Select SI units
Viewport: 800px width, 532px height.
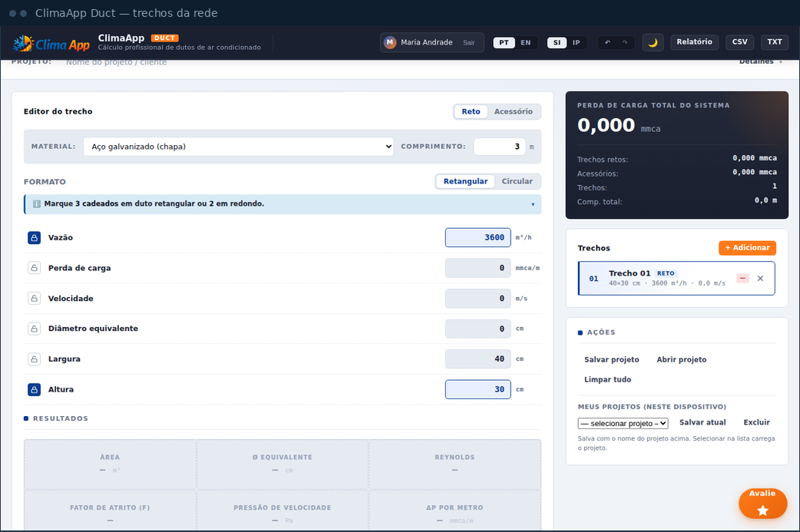pyautogui.click(x=557, y=42)
